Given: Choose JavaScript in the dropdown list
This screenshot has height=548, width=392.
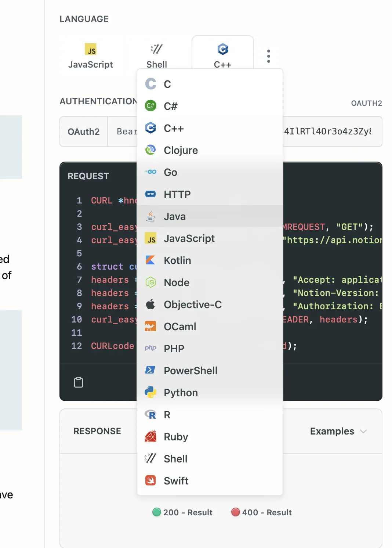Looking at the screenshot, I should coord(210,238).
